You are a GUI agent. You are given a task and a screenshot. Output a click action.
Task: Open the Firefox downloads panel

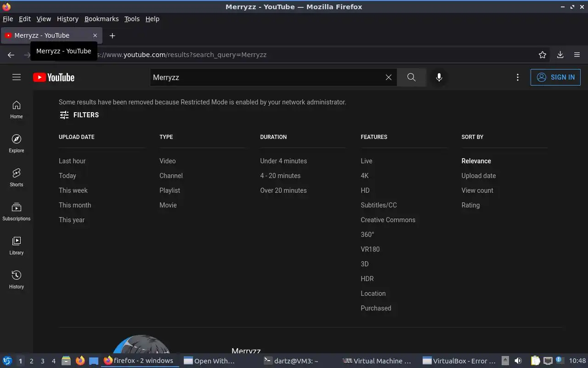pos(560,55)
